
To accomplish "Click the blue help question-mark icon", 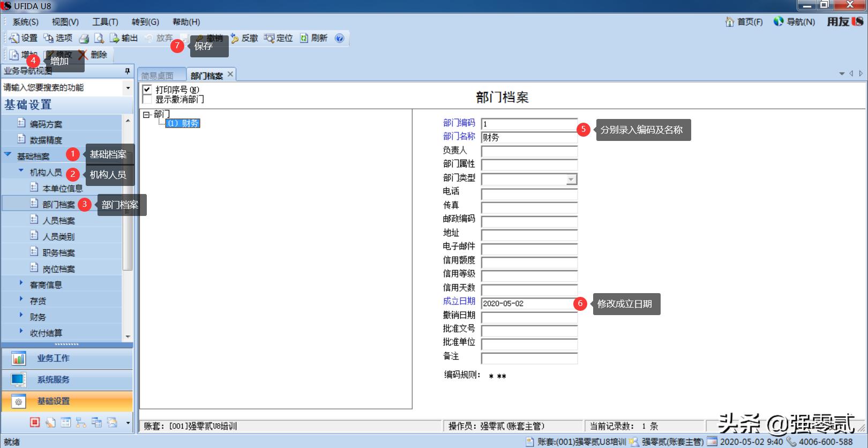I will click(339, 38).
